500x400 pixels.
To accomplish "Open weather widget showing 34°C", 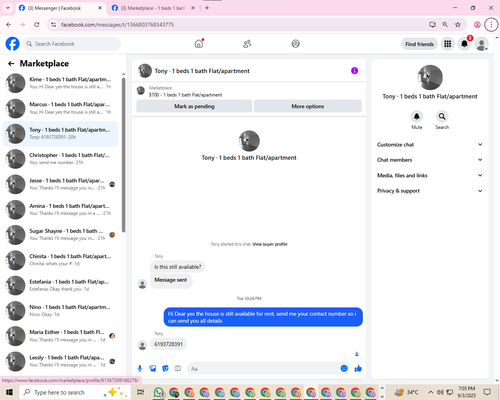I will 406,392.
